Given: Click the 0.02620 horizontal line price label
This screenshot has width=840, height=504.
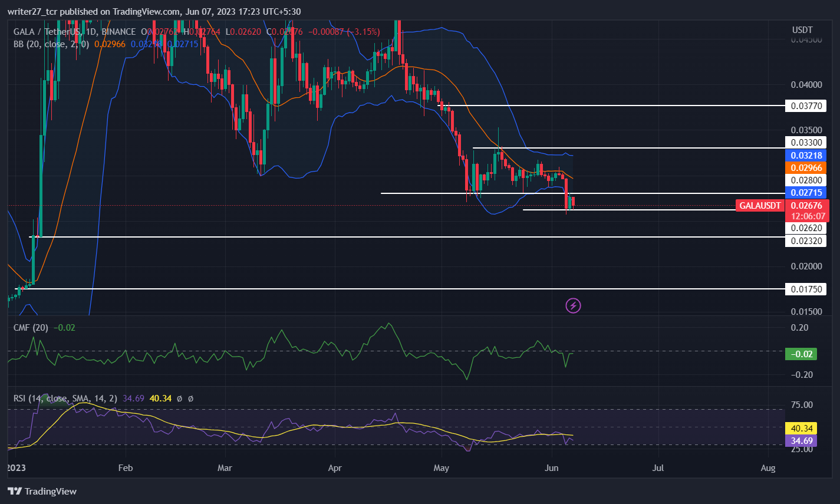Looking at the screenshot, I should click(806, 228).
